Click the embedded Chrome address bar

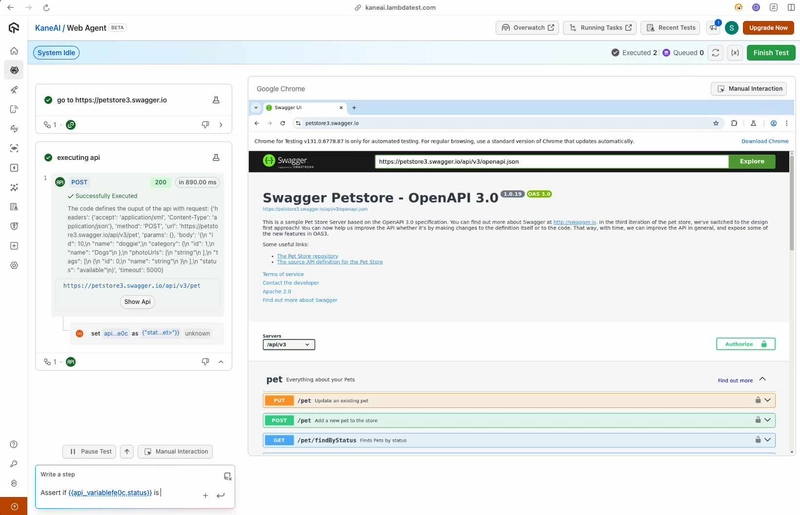point(505,123)
